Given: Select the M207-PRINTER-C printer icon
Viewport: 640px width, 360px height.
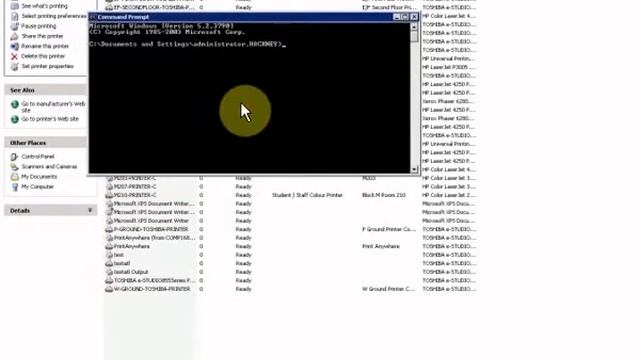Looking at the screenshot, I should [109, 187].
